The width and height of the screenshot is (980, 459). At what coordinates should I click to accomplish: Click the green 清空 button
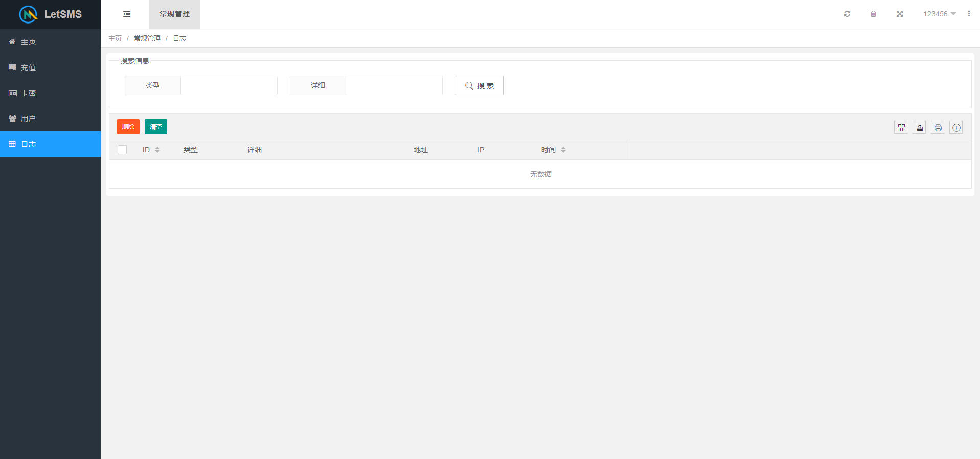click(x=156, y=127)
